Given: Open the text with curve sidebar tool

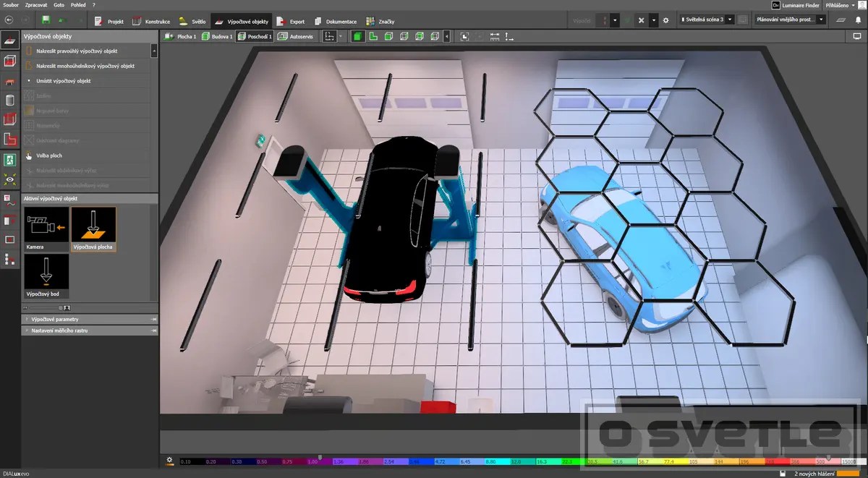Looking at the screenshot, I should click(9, 200).
